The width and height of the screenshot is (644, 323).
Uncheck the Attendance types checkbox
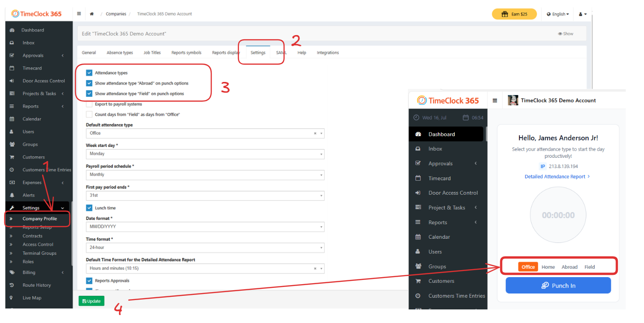(x=89, y=73)
